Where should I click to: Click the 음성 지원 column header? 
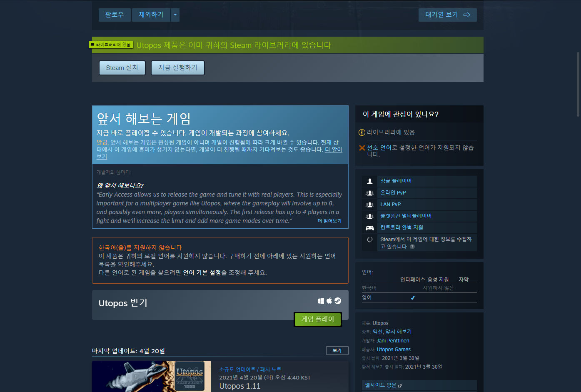point(438,280)
